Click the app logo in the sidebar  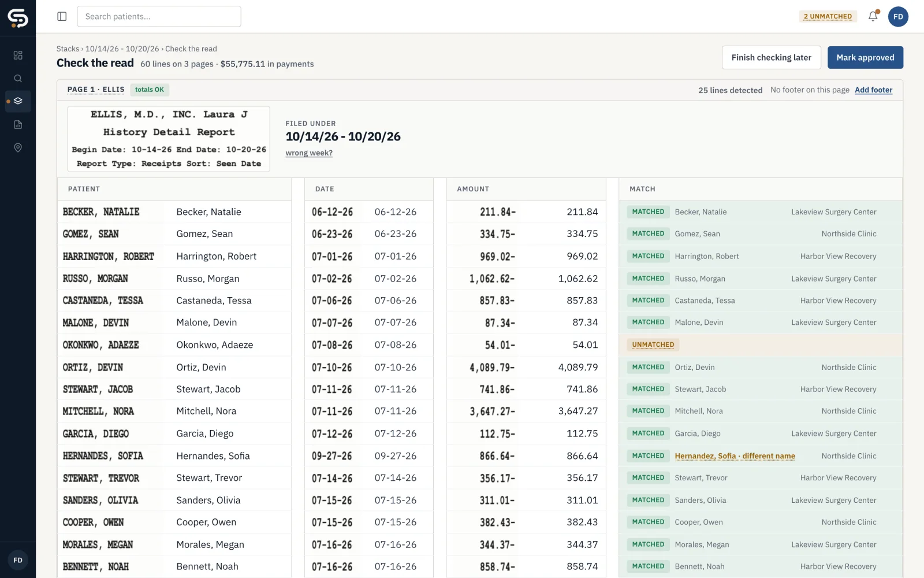coord(18,18)
